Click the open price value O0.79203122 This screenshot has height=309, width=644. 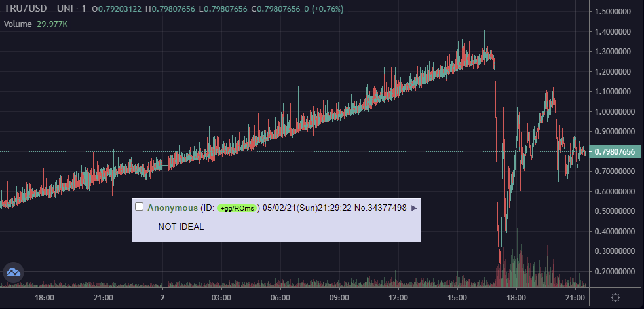pyautogui.click(x=117, y=9)
